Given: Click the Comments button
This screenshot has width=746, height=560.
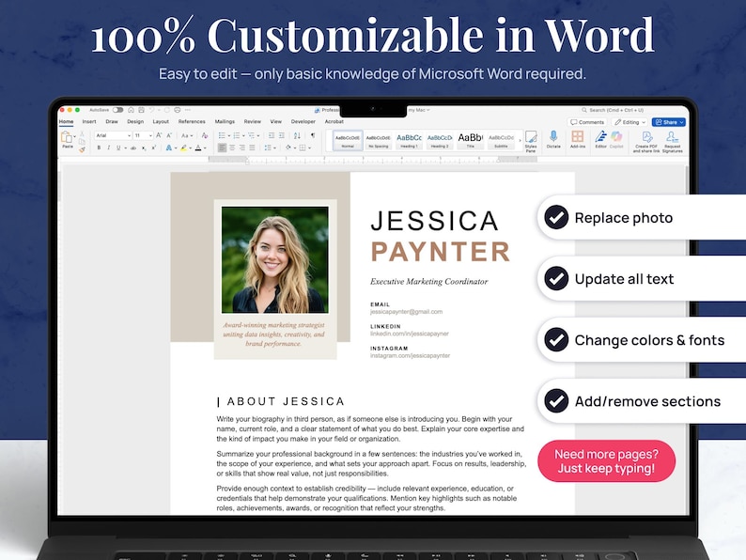Looking at the screenshot, I should 587,122.
